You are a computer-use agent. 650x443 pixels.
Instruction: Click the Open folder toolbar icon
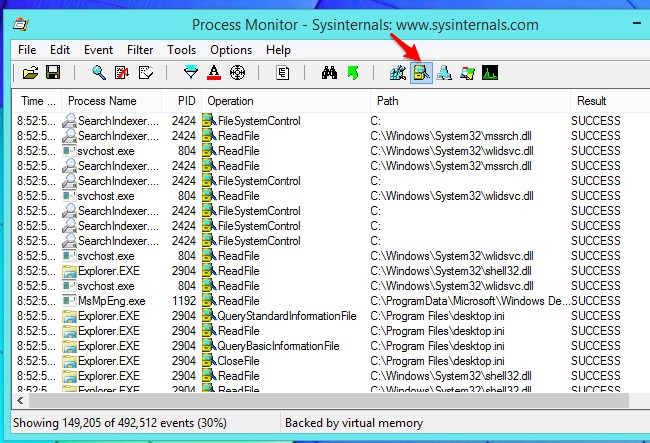(30, 73)
